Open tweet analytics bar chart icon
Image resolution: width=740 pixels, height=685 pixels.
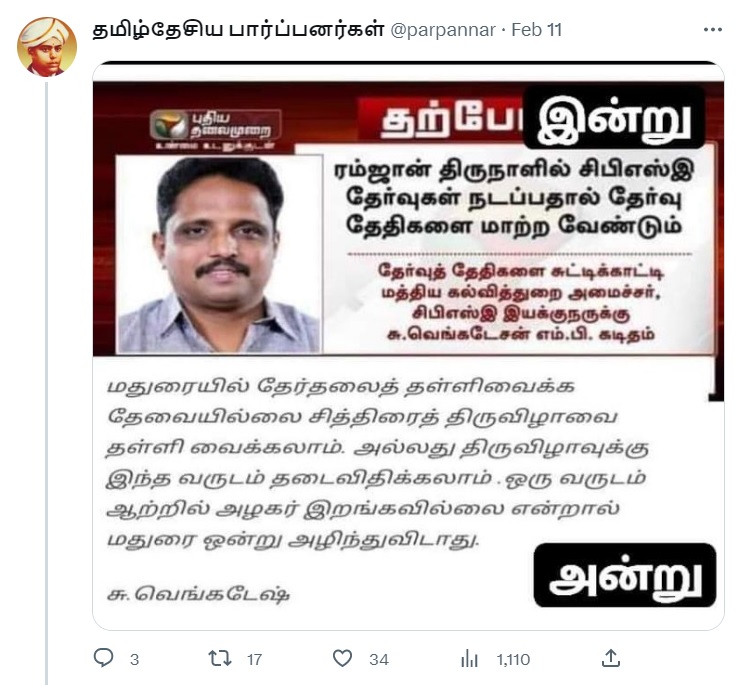pyautogui.click(x=469, y=658)
